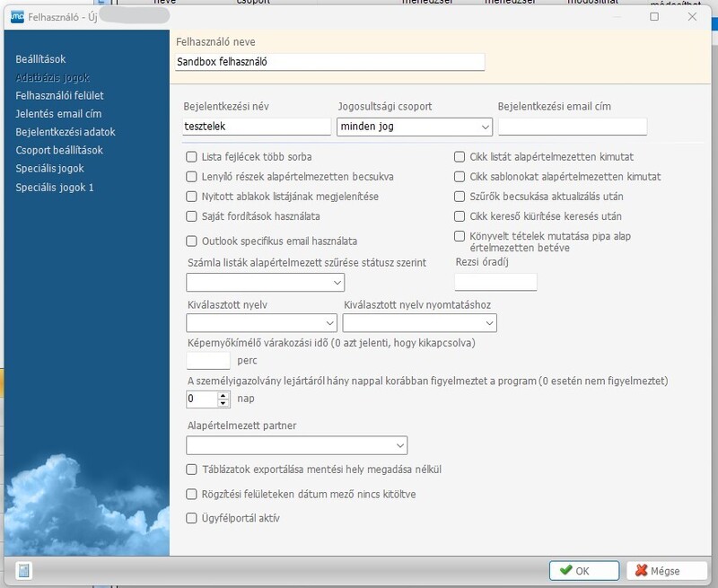Check 'Ügyfélportál aktív' option
The width and height of the screenshot is (718, 588).
click(191, 518)
